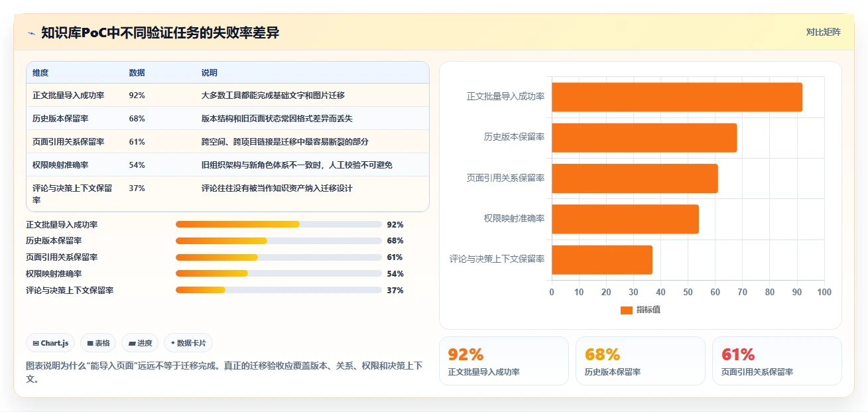Click the 维度 column header
Viewport: 868px width, 412px height.
click(40, 73)
